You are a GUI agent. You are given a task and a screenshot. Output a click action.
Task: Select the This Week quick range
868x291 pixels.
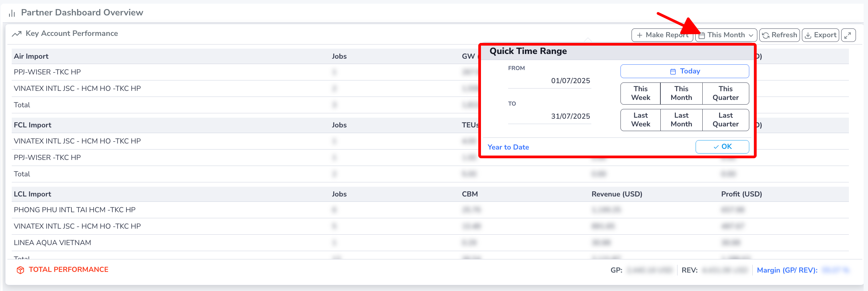coord(640,93)
